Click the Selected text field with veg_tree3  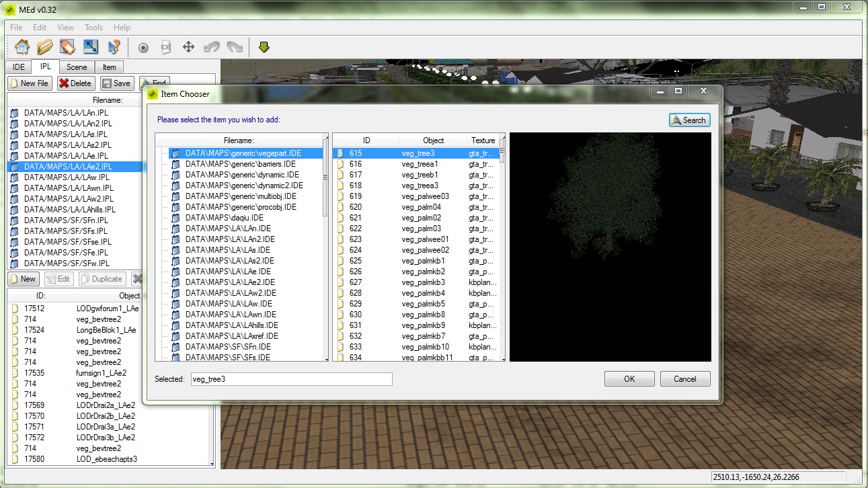(x=291, y=379)
